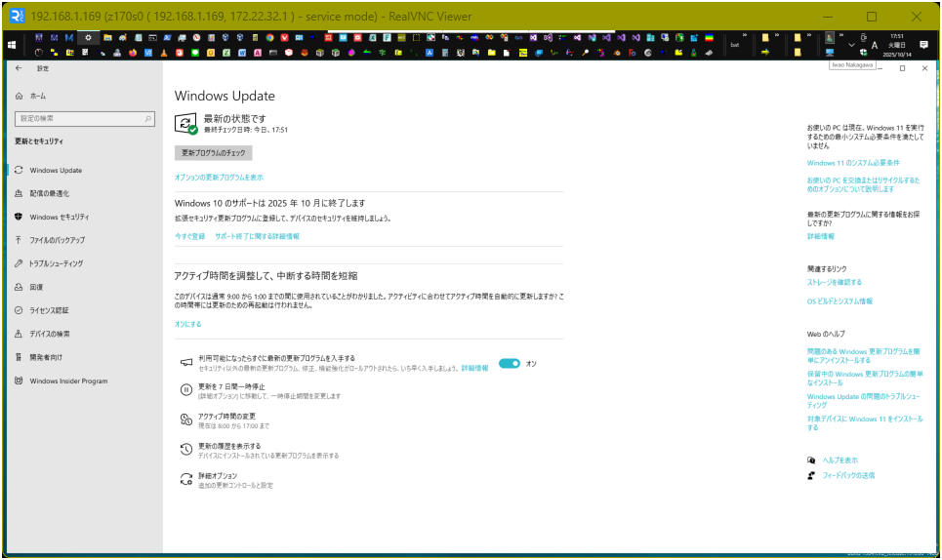The image size is (942, 560).
Task: Open Windows Update の問題のトラブルシューティング help link
Action: tap(863, 401)
